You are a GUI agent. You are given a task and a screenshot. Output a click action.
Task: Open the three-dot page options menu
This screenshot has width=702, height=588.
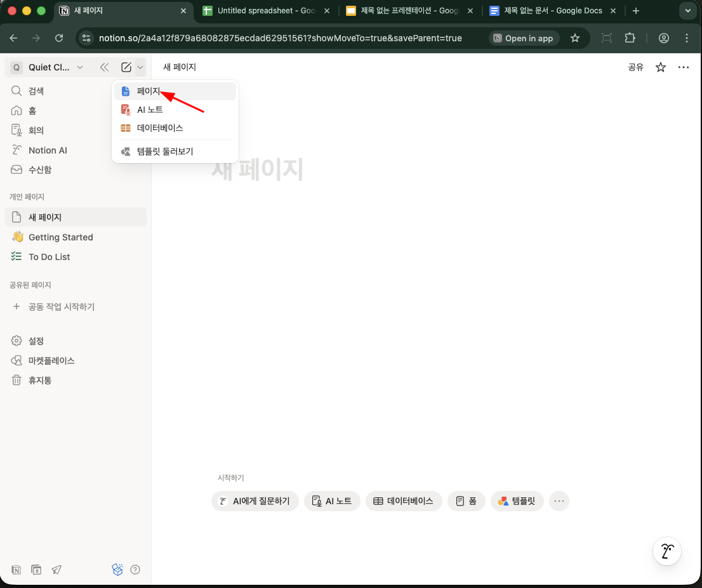(683, 67)
